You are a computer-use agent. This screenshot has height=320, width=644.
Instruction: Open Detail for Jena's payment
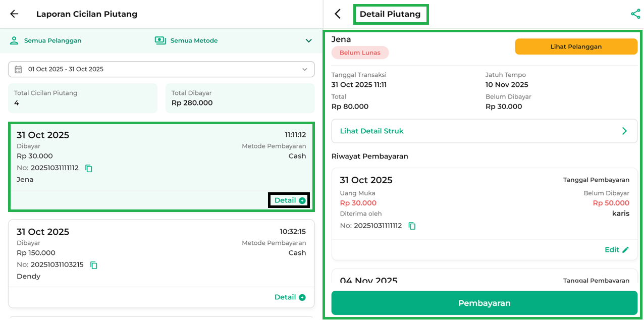[289, 200]
